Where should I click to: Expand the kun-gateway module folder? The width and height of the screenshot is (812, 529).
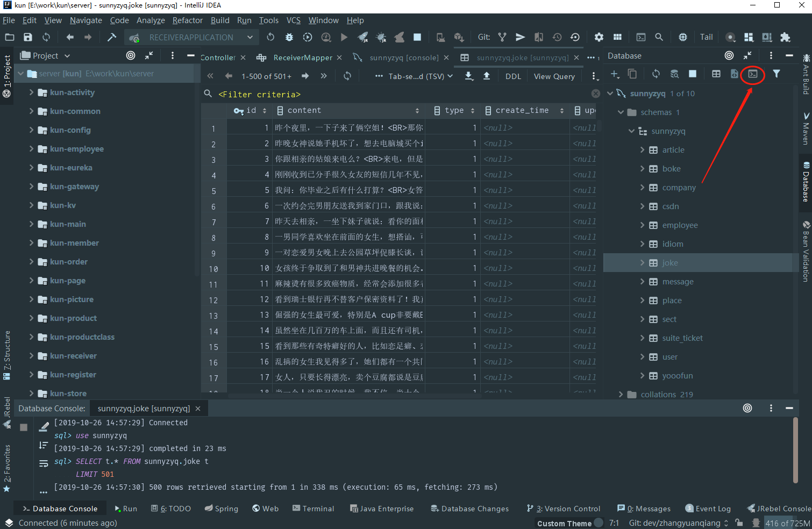(x=31, y=187)
